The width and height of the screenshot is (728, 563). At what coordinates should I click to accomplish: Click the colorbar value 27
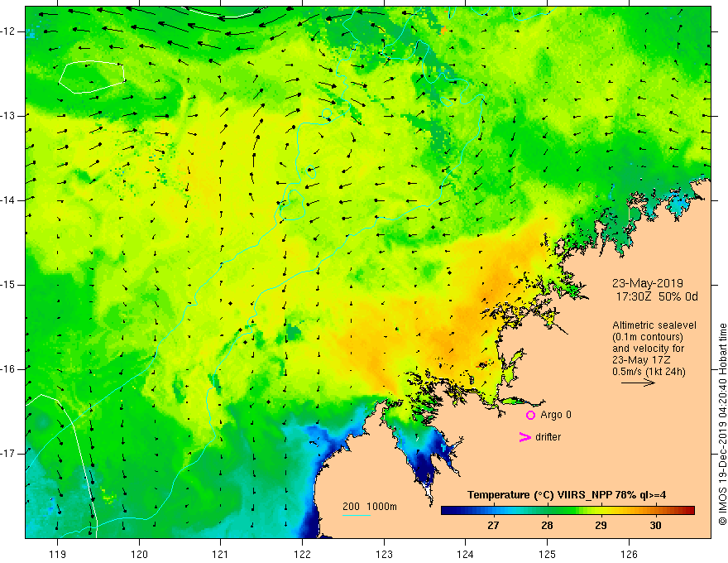click(493, 526)
